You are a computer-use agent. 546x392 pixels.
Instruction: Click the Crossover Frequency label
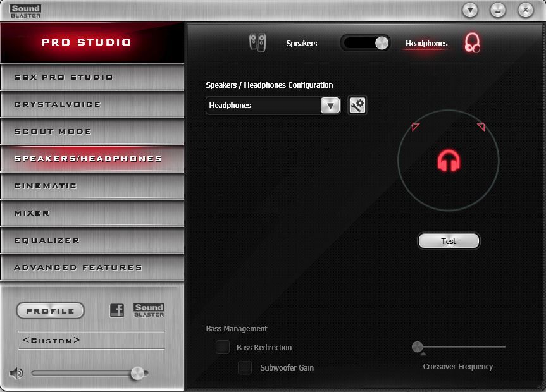tap(457, 367)
